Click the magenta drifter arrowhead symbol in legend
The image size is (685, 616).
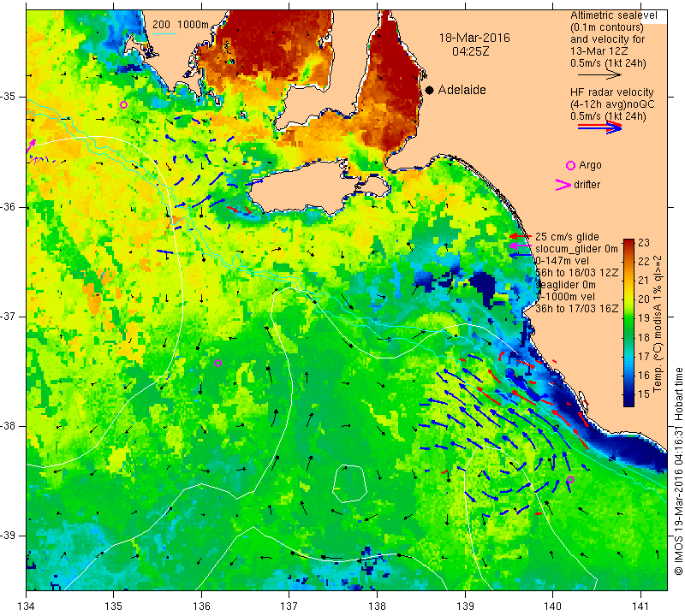pos(563,185)
